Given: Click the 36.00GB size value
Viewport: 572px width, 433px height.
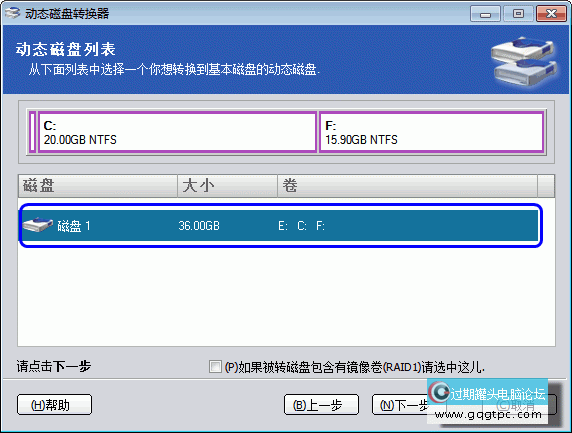Looking at the screenshot, I should [199, 226].
